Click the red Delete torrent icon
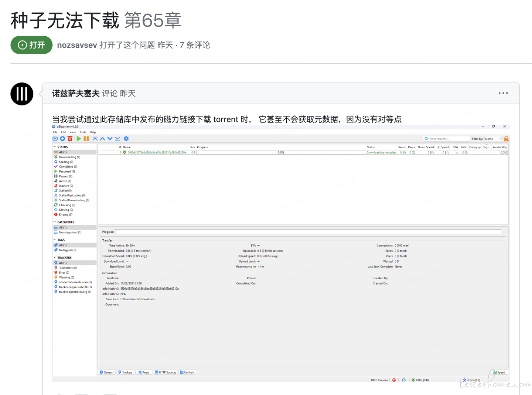 tap(70, 139)
